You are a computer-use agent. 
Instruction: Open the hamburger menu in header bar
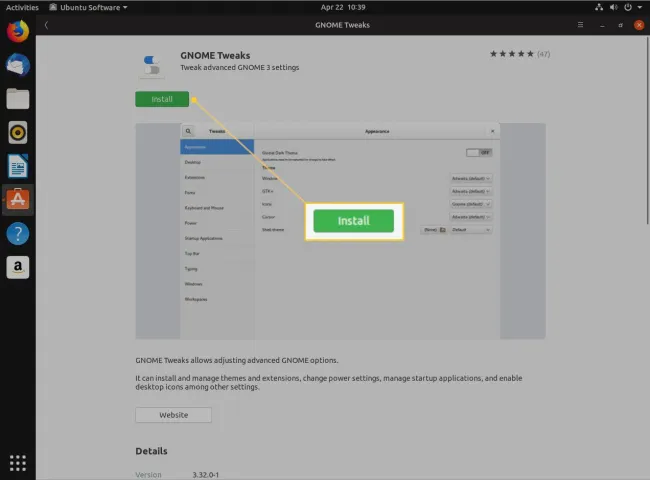pyautogui.click(x=580, y=25)
